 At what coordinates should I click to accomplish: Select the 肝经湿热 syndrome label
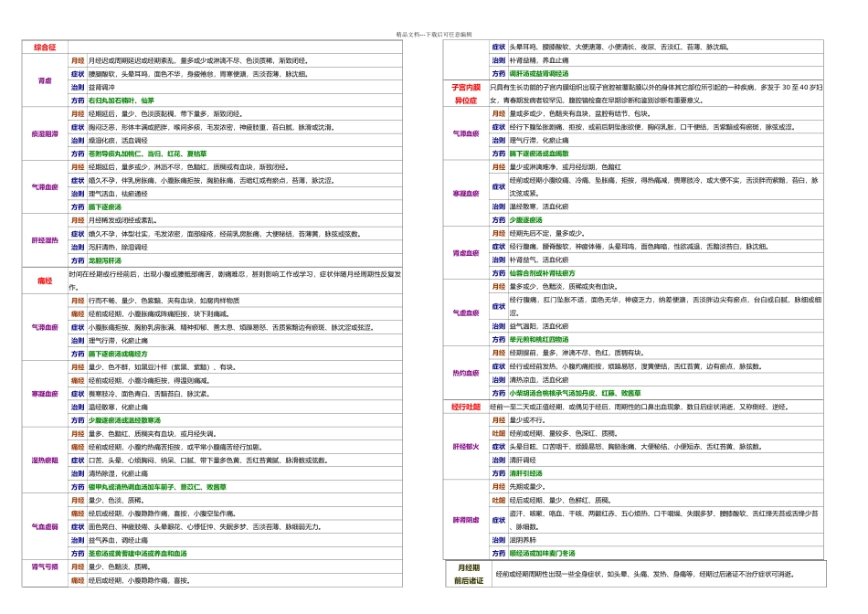45,240
